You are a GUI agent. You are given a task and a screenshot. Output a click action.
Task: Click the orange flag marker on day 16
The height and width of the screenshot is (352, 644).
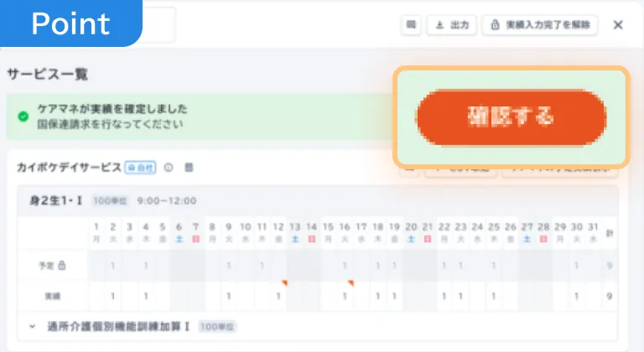[x=351, y=283]
